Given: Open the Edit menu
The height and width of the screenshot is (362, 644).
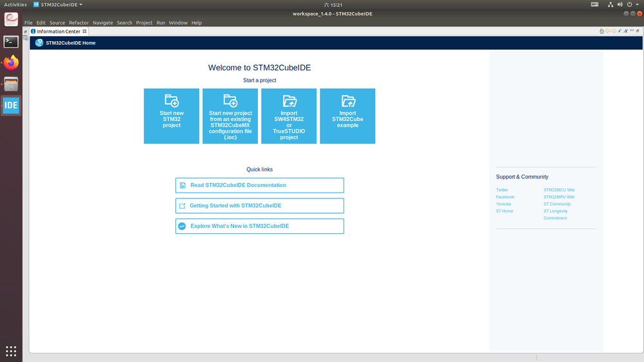Looking at the screenshot, I should click(41, 23).
